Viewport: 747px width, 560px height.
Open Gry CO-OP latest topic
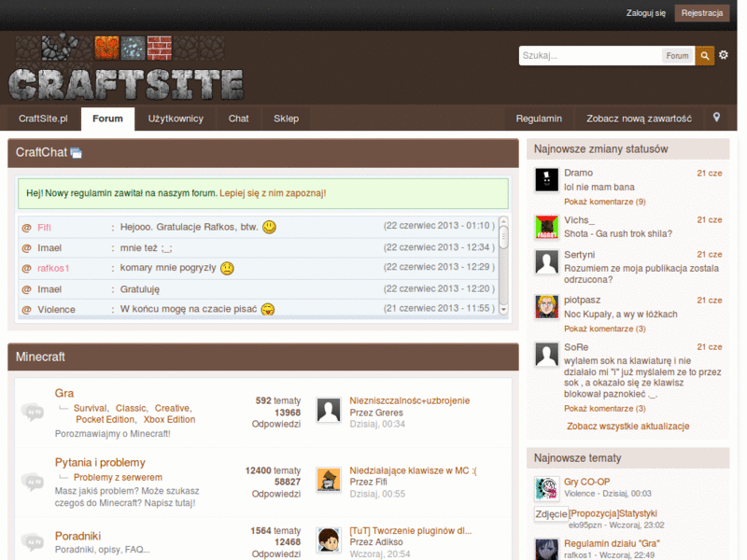tap(586, 482)
